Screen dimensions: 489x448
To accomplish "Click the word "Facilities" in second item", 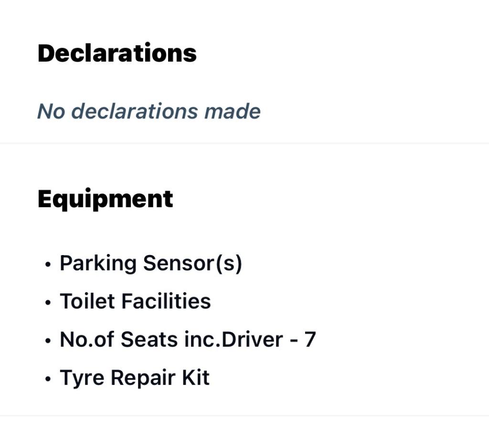I will 166,301.
